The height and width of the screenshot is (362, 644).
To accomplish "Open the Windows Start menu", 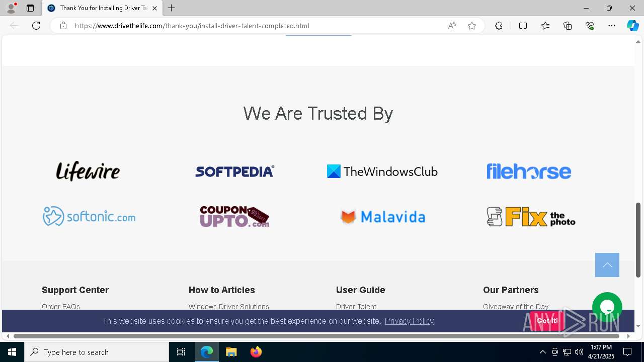I will [12, 352].
